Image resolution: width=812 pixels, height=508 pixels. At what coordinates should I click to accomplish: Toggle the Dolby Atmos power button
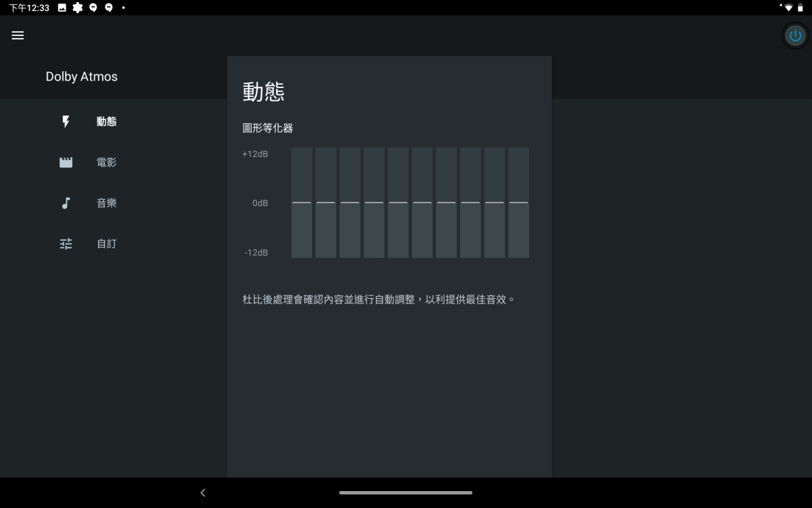(x=795, y=36)
